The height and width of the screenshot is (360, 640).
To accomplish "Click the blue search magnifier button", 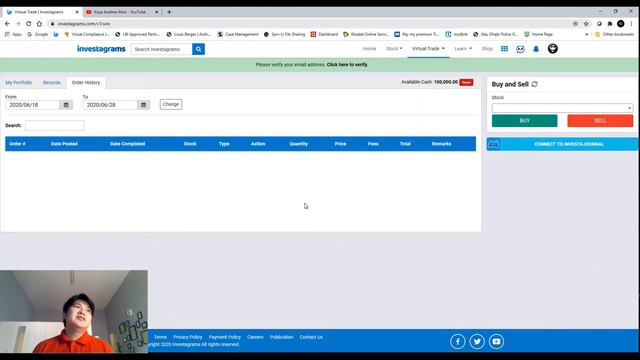I will tap(198, 49).
